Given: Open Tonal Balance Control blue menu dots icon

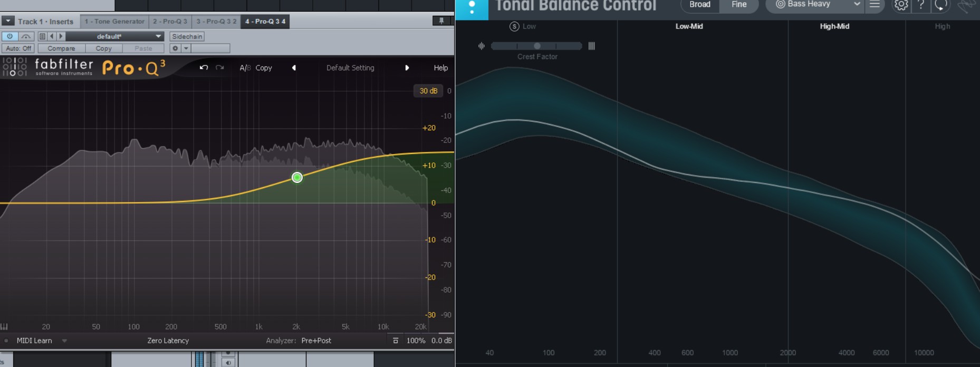Looking at the screenshot, I should click(472, 7).
